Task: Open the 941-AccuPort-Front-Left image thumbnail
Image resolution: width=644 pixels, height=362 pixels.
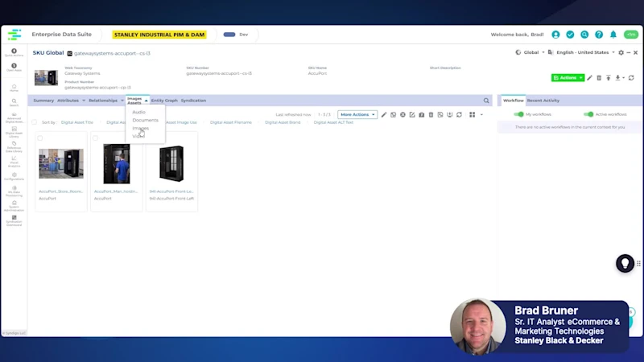Action: 171,164
